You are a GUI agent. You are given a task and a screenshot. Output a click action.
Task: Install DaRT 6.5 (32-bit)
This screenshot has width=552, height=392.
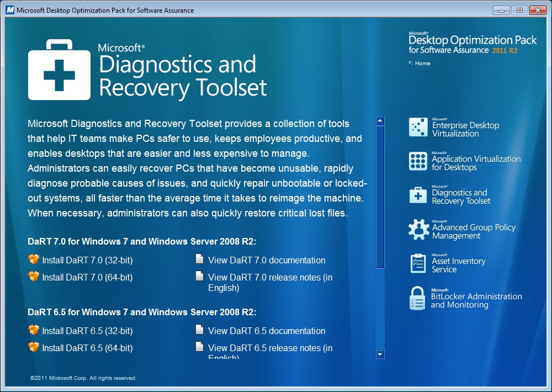pyautogui.click(x=87, y=331)
